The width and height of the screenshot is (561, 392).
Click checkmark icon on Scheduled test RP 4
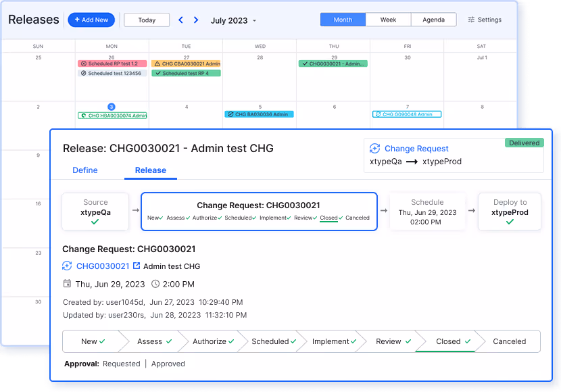tap(158, 73)
